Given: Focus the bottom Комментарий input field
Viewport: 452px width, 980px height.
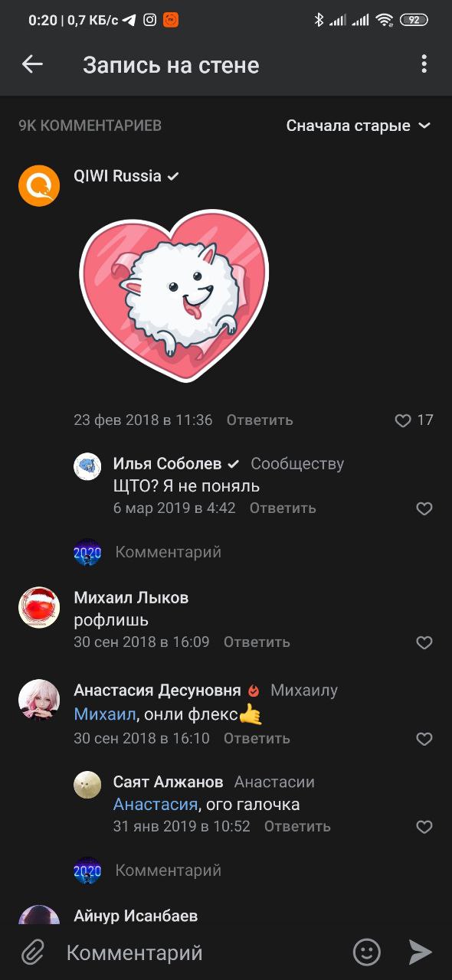Looking at the screenshot, I should click(199, 952).
